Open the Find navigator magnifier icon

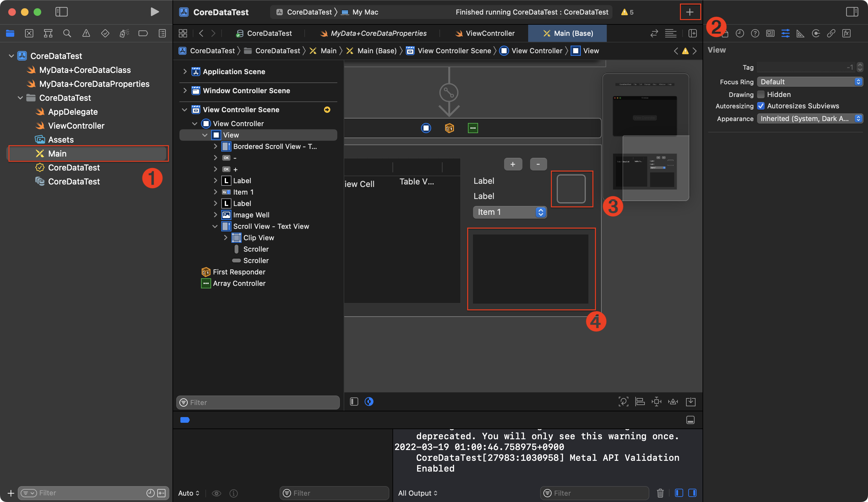[x=67, y=33]
